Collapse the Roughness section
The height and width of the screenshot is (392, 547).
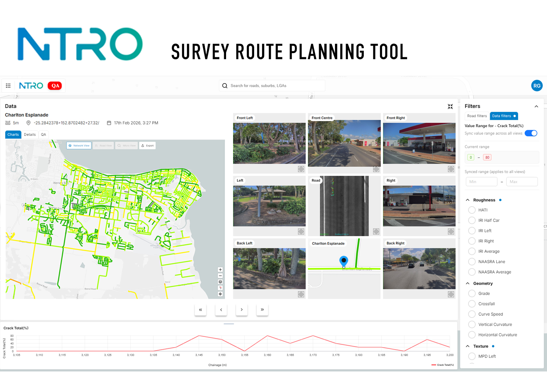click(468, 200)
